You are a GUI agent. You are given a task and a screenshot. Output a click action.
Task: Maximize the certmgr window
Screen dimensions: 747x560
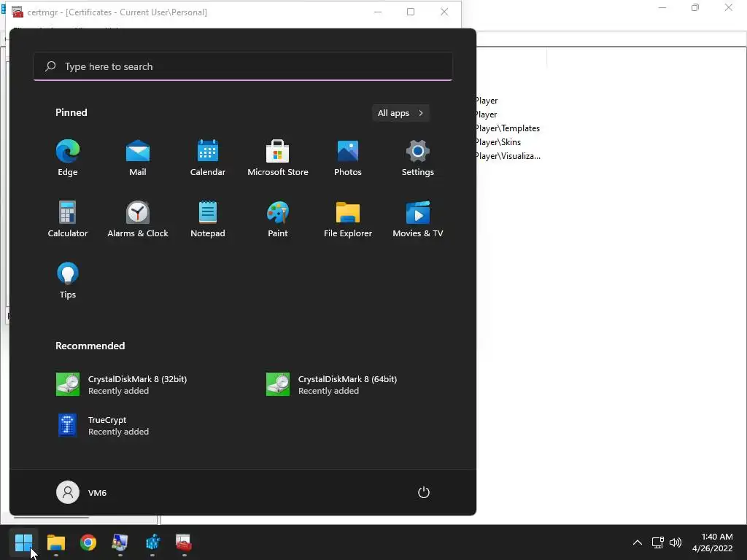click(x=411, y=12)
